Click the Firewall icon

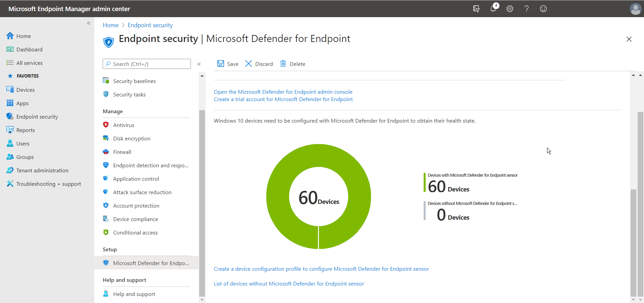tap(106, 151)
